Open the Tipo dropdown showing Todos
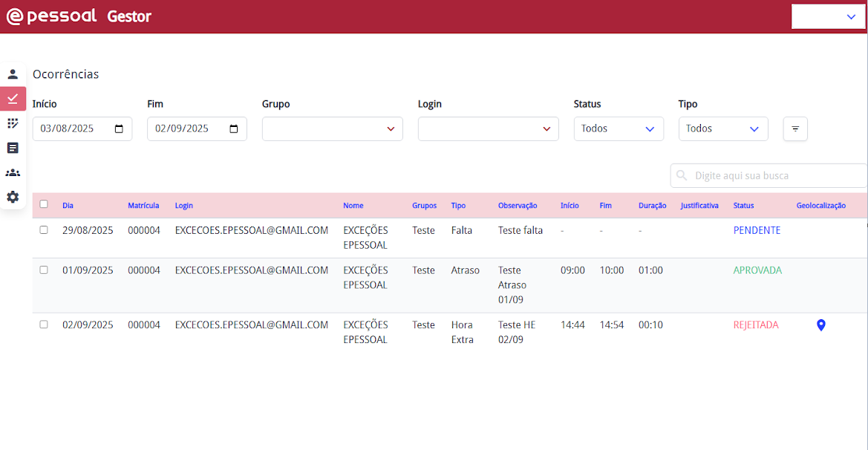Image resolution: width=868 pixels, height=450 pixels. pyautogui.click(x=722, y=128)
